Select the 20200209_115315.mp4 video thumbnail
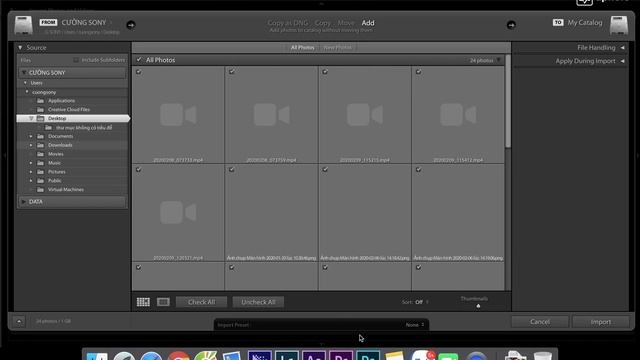The image size is (640, 360). point(364,115)
